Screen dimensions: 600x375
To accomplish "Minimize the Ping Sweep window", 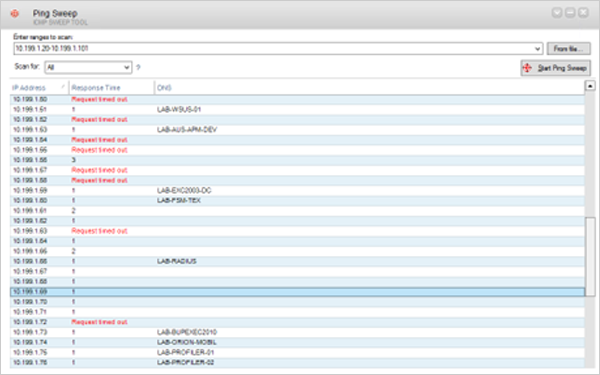I will [570, 13].
